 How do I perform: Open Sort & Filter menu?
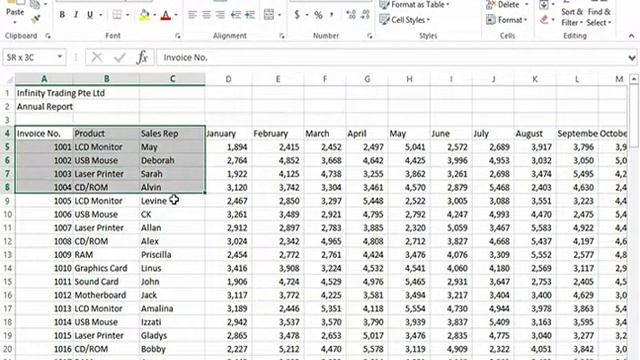[x=572, y=17]
